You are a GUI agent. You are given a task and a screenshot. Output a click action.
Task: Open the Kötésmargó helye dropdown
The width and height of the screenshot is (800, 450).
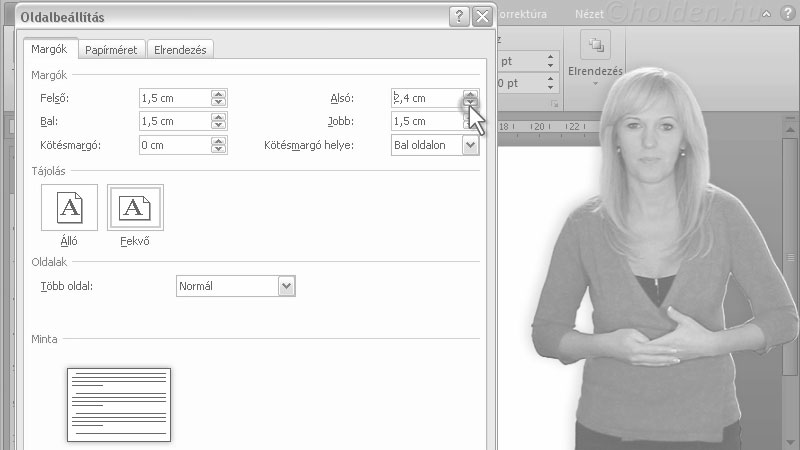coord(470,145)
